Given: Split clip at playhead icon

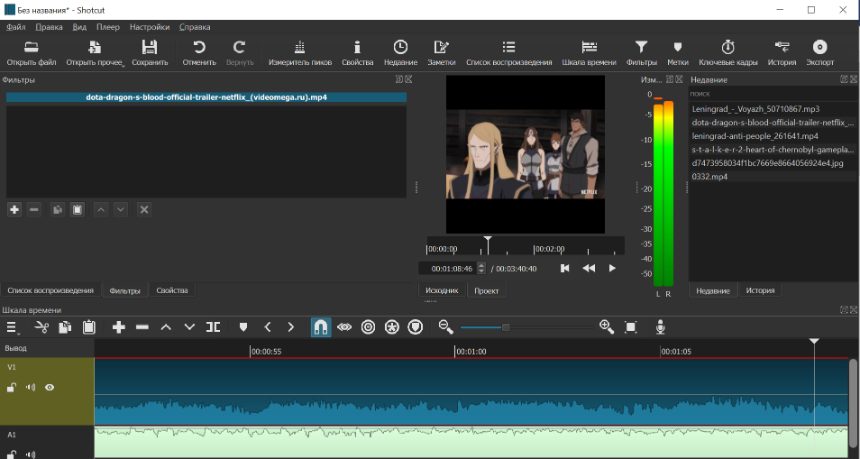Looking at the screenshot, I should click(213, 327).
